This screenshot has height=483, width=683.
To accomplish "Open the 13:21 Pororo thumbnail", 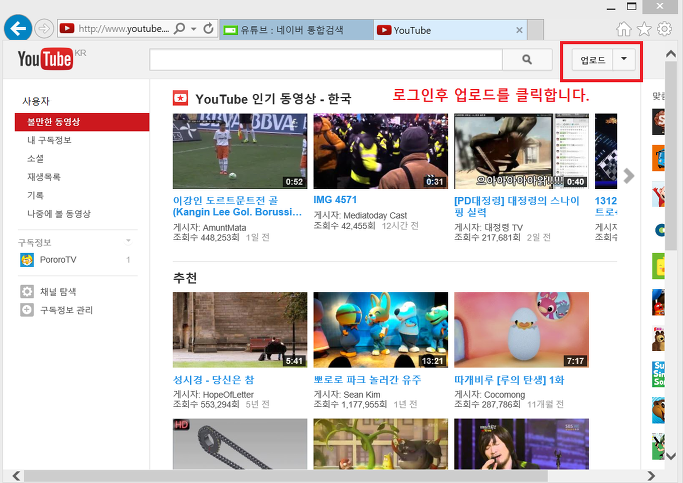I will (381, 330).
